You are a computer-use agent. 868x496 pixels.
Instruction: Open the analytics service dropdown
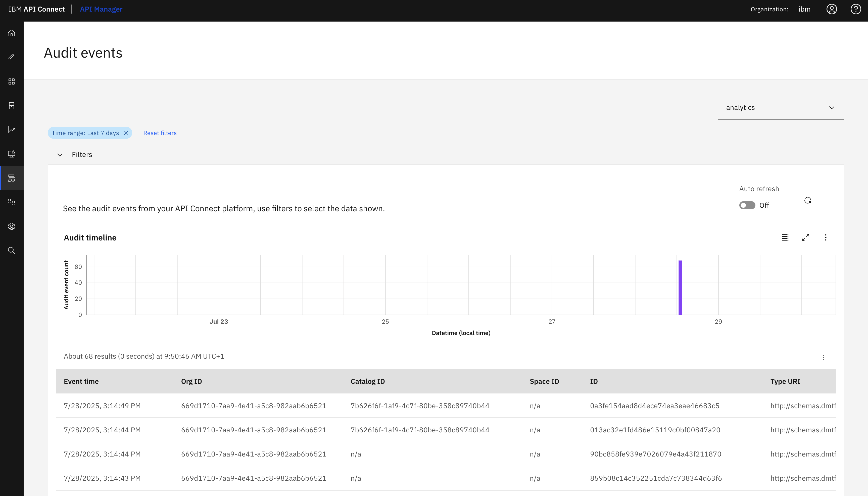781,108
